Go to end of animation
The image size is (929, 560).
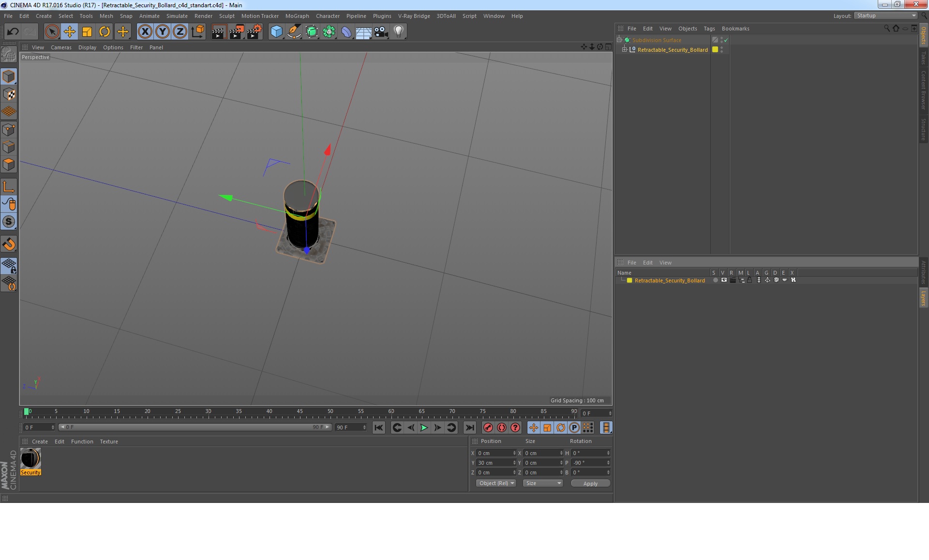[469, 427]
